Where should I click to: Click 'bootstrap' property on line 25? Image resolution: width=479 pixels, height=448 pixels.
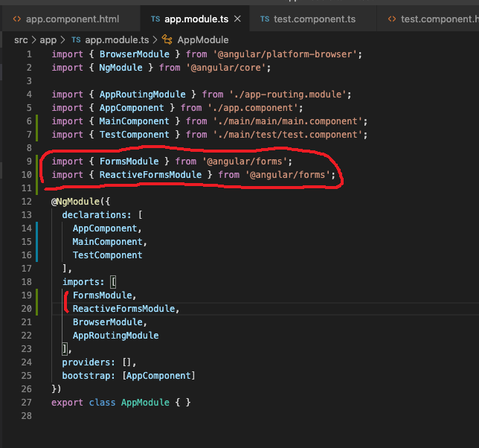(86, 376)
